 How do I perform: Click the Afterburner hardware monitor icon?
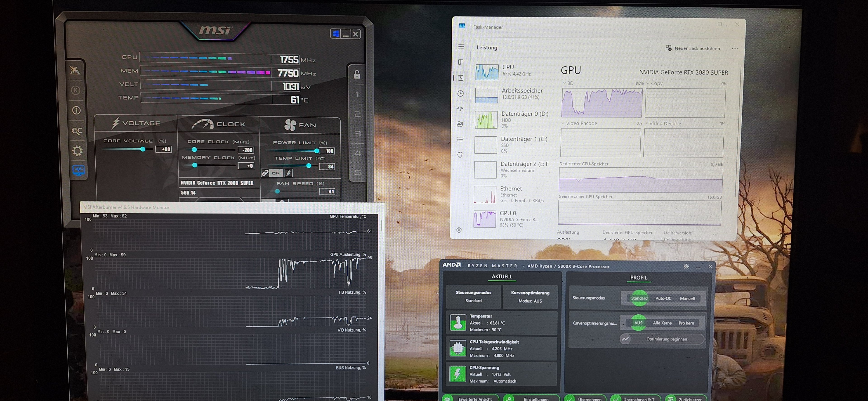78,170
